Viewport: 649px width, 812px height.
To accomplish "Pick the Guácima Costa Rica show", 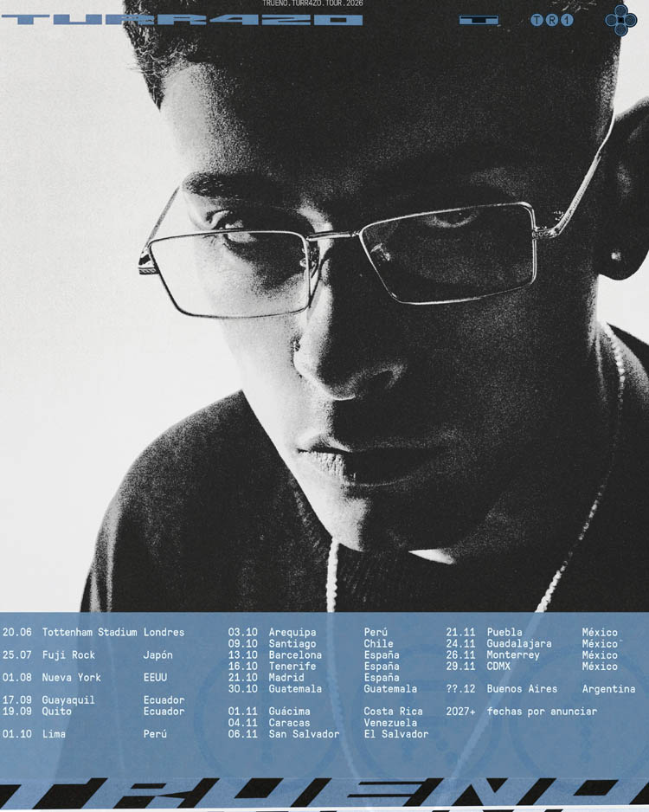I will tap(325, 712).
